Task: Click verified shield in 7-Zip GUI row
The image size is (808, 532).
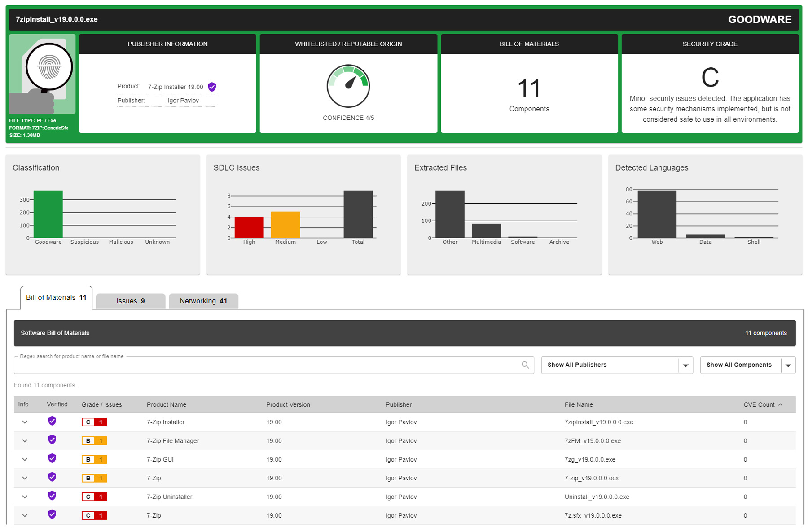Action: (52, 458)
